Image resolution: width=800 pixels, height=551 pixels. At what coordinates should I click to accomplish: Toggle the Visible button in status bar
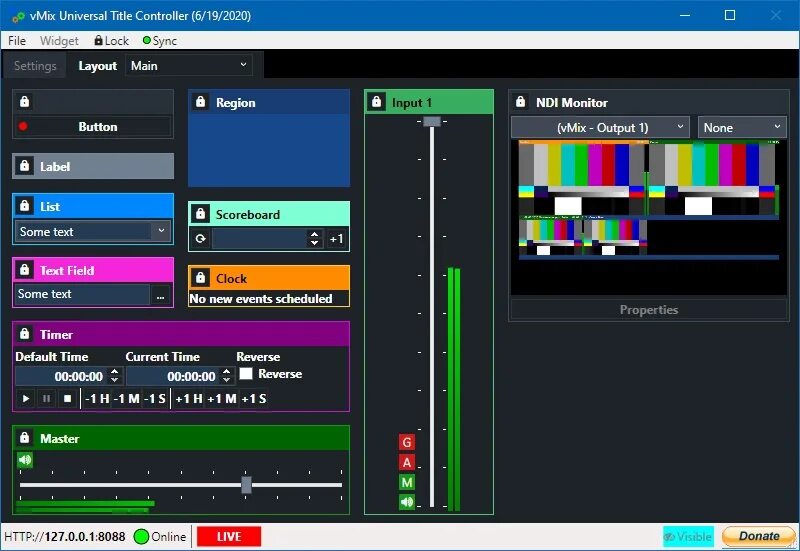click(x=688, y=537)
